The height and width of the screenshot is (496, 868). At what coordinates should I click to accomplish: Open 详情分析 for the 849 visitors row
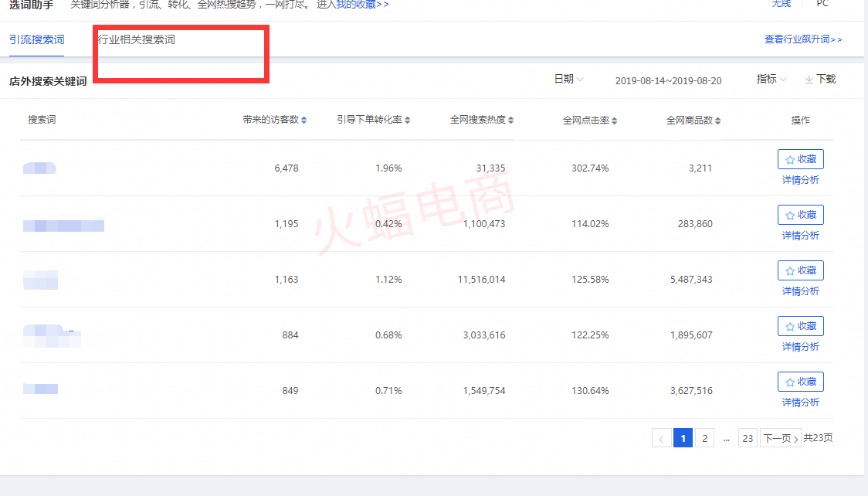[800, 403]
